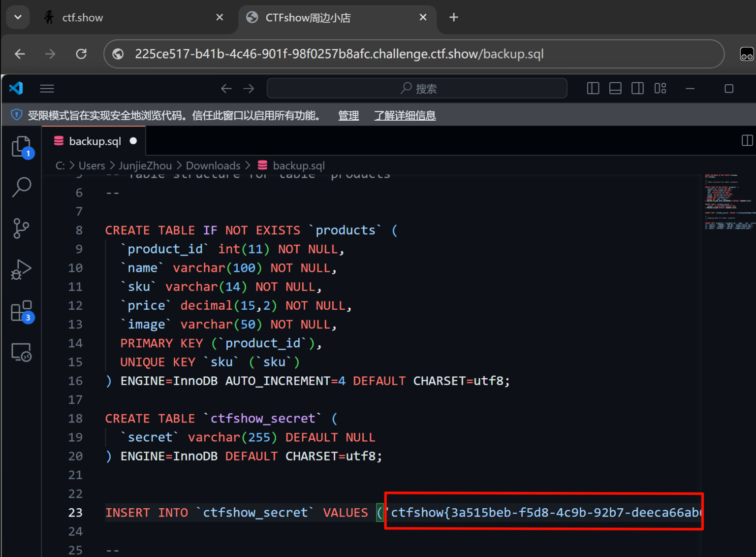Viewport: 756px width, 557px height.
Task: Toggle the primary sidebar visibility
Action: 593,88
